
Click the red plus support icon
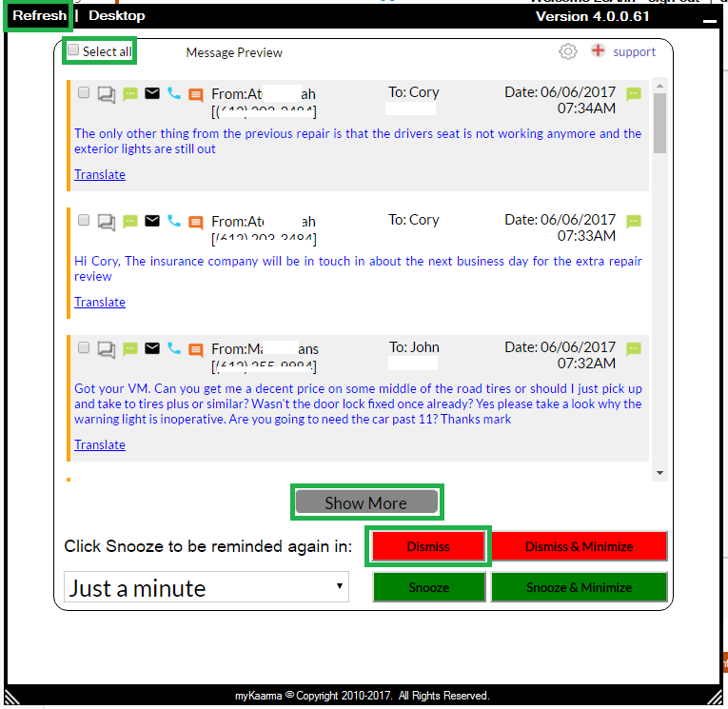598,50
